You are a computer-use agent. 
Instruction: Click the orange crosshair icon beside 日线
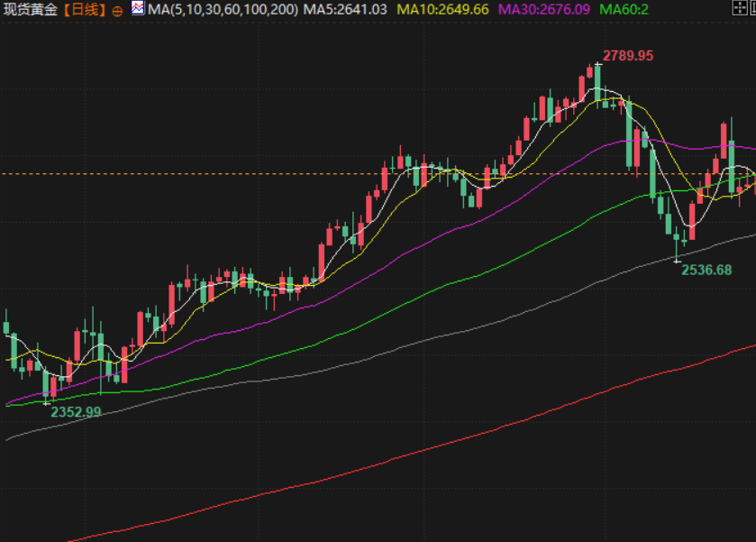(117, 10)
